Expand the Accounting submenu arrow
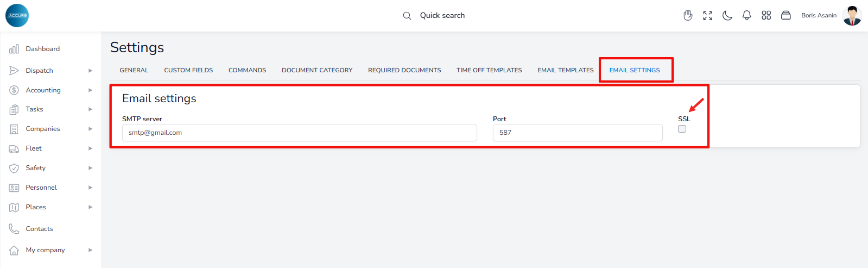 point(90,90)
